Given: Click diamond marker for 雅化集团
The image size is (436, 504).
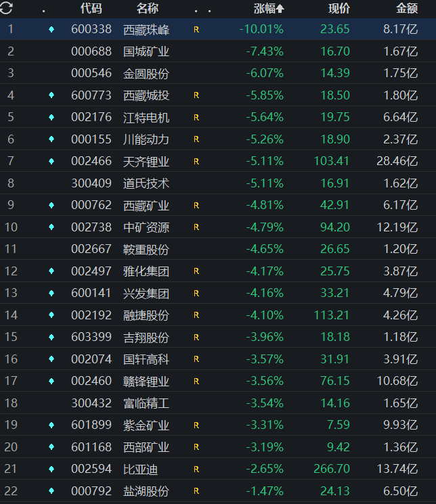Looking at the screenshot, I should (51, 271).
